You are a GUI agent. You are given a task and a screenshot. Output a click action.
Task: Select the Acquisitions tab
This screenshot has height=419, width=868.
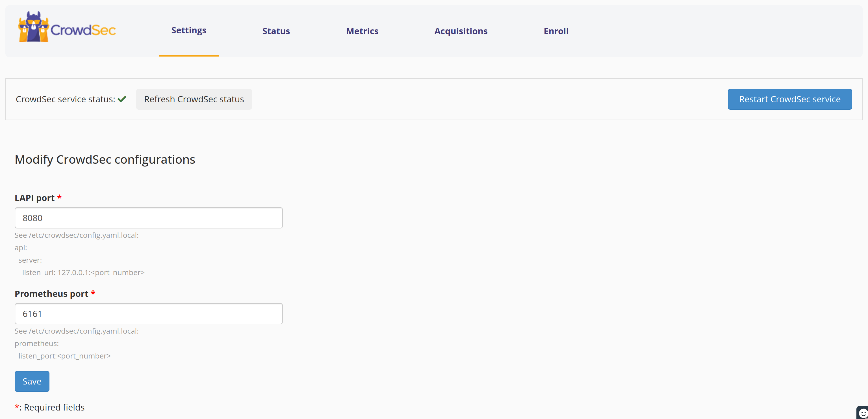click(461, 31)
